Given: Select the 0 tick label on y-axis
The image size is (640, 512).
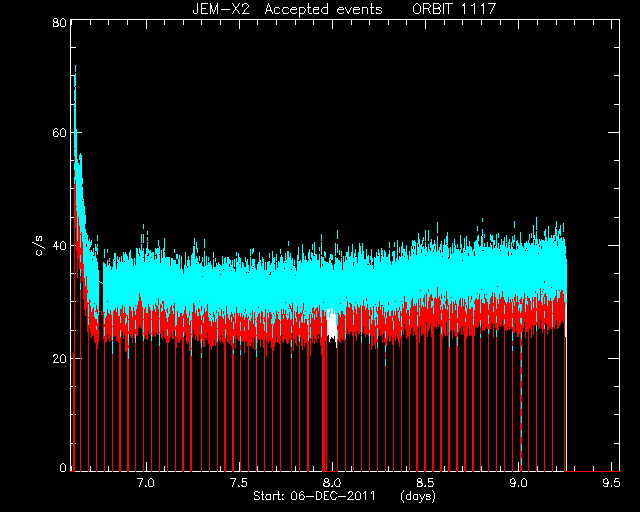Looking at the screenshot, I should pyautogui.click(x=63, y=468).
